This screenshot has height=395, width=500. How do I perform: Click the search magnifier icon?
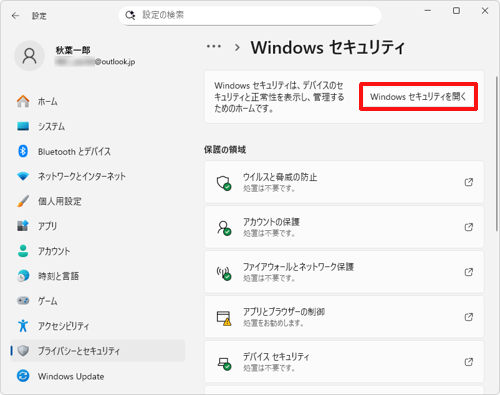point(130,15)
